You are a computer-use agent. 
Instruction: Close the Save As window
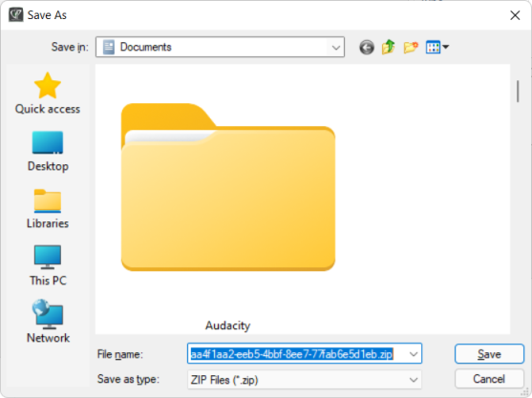[x=515, y=15]
